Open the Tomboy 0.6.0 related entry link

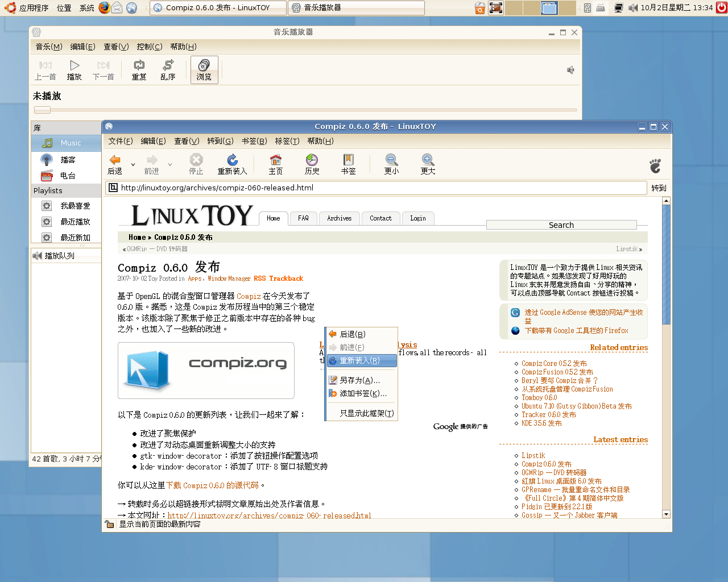coord(539,398)
